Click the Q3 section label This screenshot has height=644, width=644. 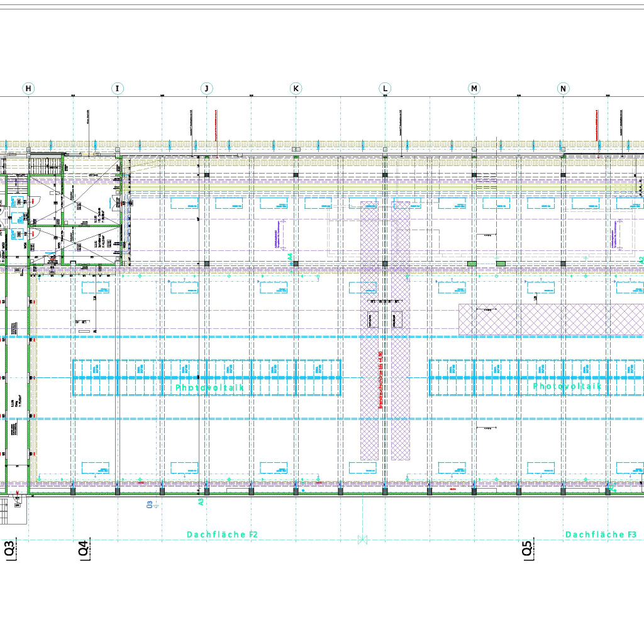(x=10, y=548)
